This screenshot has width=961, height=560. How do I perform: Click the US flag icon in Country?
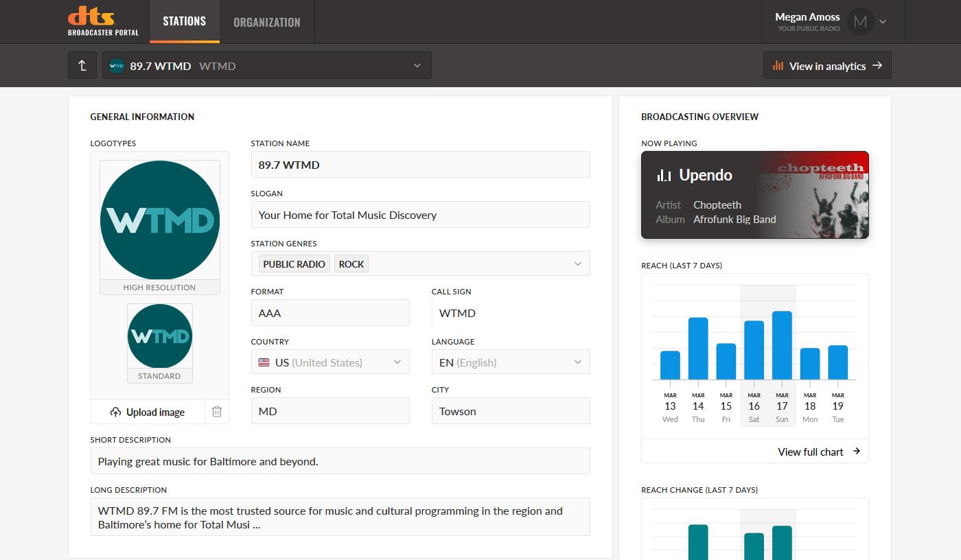pyautogui.click(x=264, y=362)
